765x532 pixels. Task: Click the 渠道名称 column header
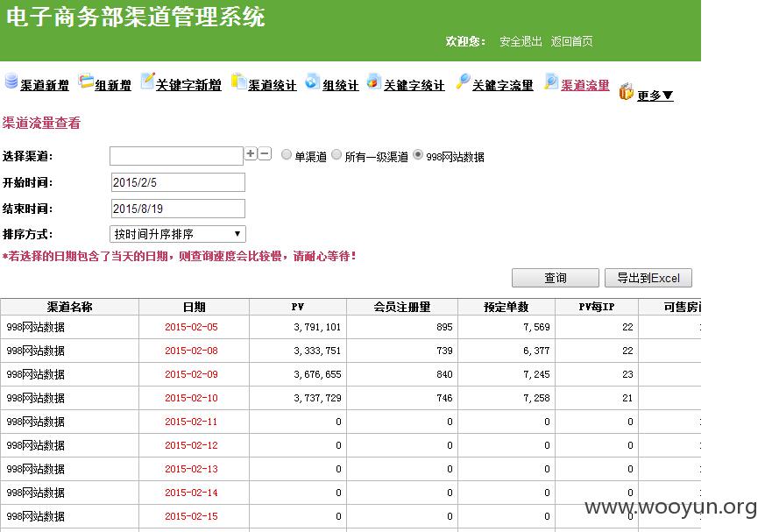click(70, 307)
